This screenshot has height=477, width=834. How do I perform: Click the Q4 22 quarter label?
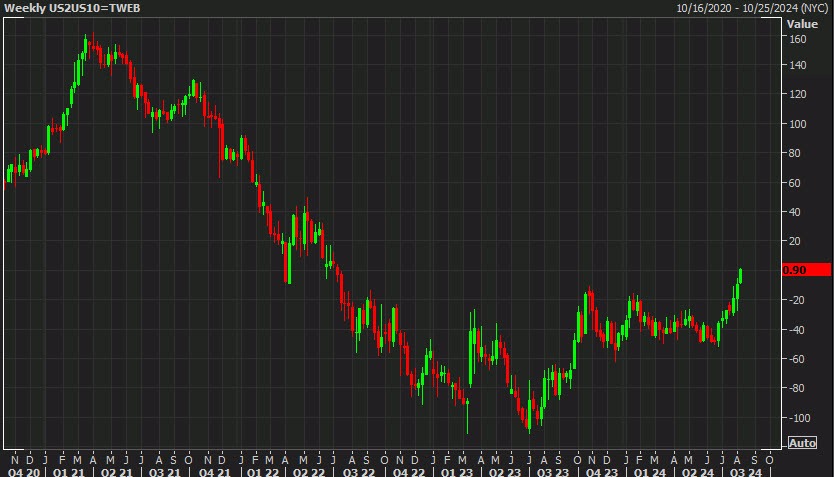click(x=408, y=472)
